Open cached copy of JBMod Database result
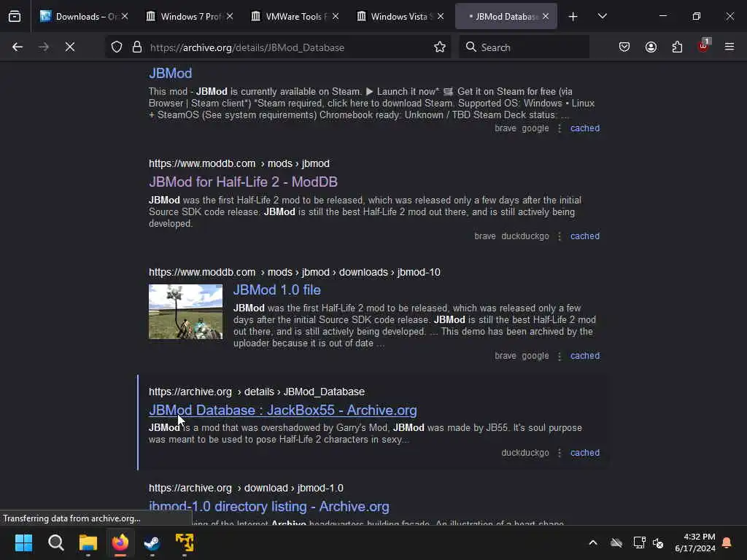 coord(585,453)
